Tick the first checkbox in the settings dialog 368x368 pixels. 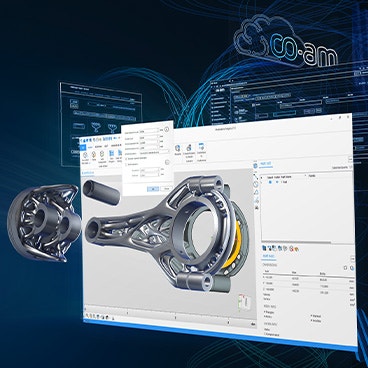point(126,158)
